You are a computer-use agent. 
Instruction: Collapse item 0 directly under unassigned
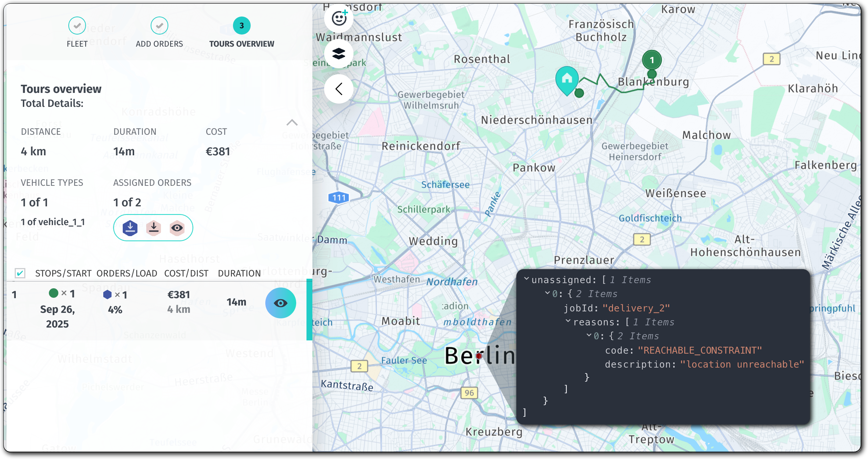click(x=548, y=293)
